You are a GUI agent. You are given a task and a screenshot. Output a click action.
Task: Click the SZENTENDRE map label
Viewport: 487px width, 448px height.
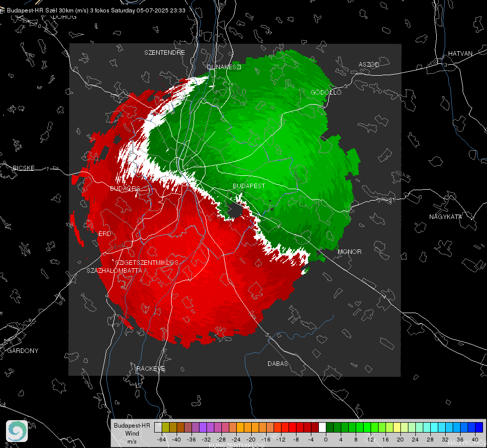click(x=165, y=53)
